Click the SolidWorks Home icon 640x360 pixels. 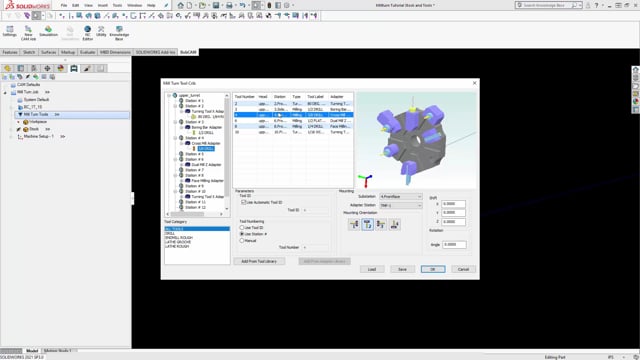(x=180, y=5)
